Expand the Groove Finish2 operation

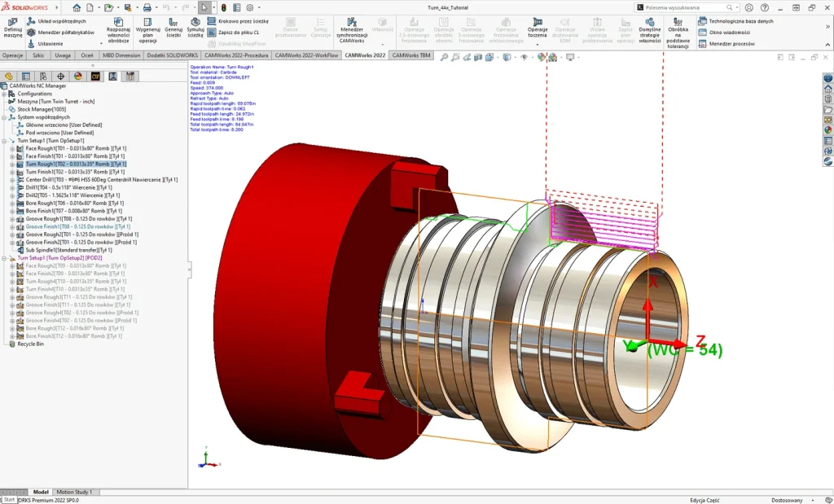(12, 242)
